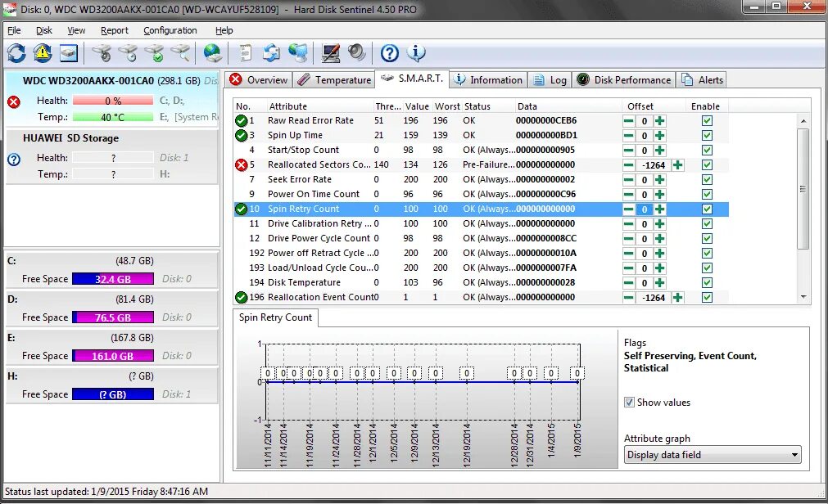Screen dimensions: 828x504
Task: Switch to the Log tab
Action: [550, 79]
